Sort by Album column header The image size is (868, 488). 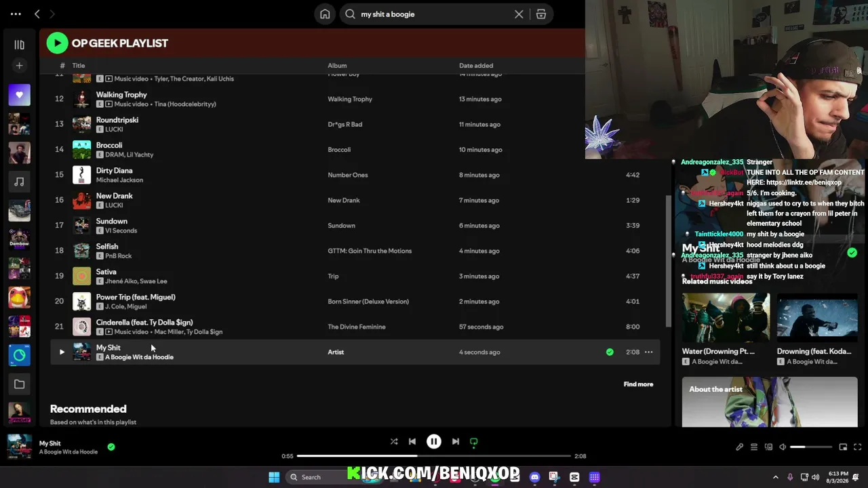[337, 66]
